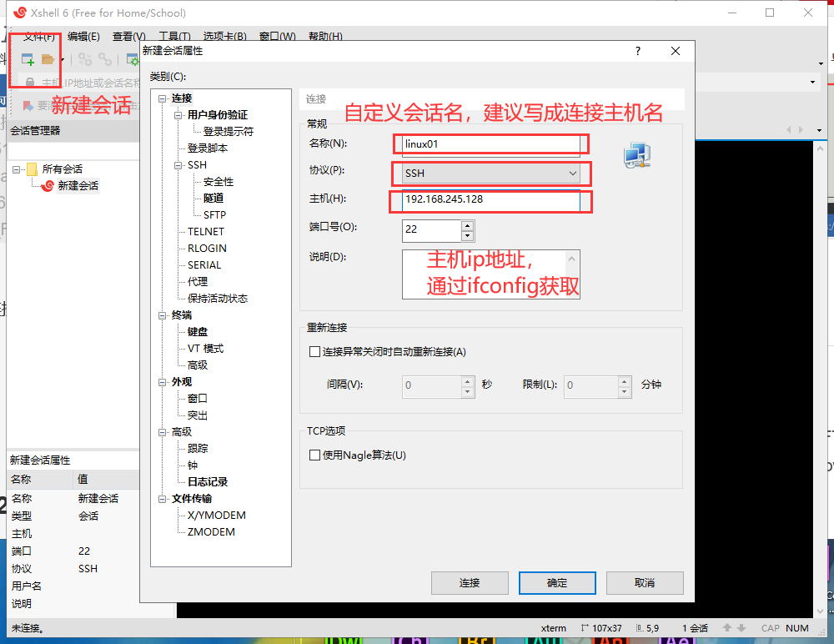Click the open session folder icon
This screenshot has width=834, height=644.
pos(48,59)
